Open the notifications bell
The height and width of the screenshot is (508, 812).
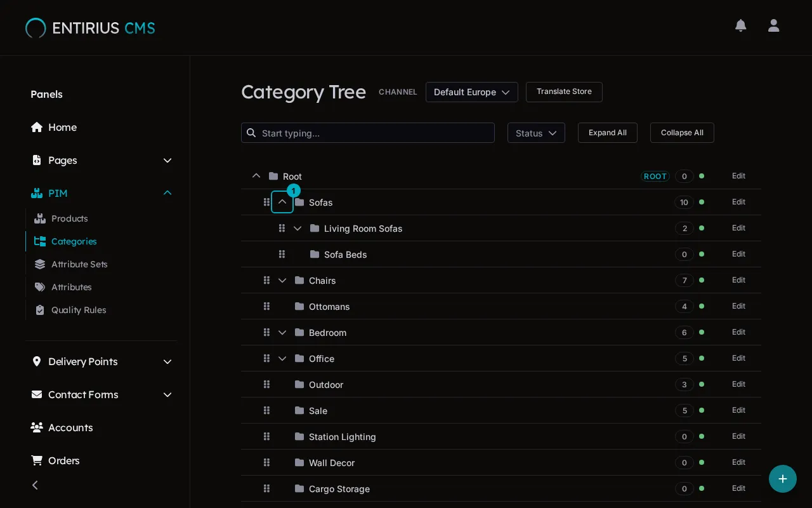pos(740,25)
